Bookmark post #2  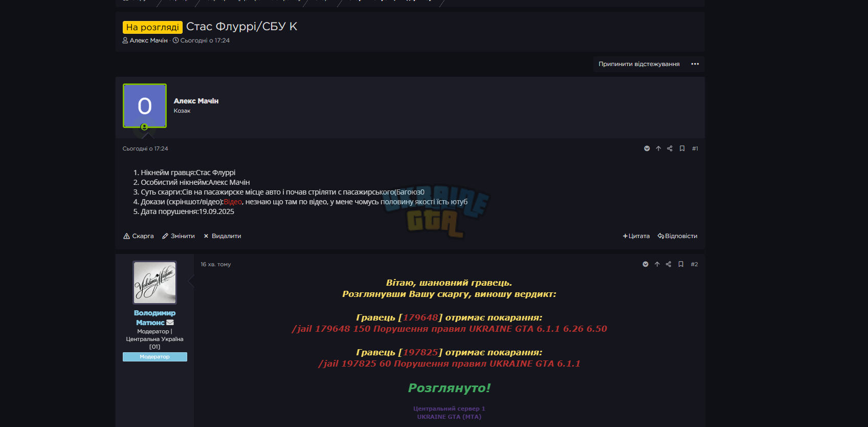tap(681, 264)
